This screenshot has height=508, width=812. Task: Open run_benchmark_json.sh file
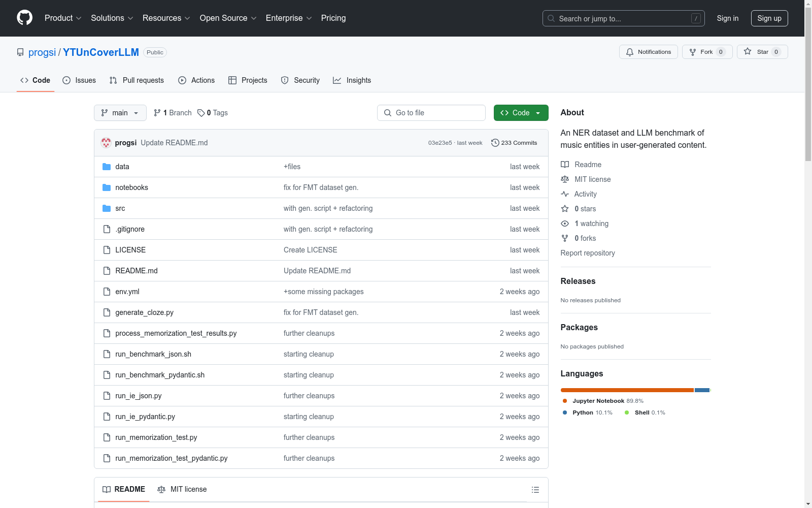tap(153, 354)
